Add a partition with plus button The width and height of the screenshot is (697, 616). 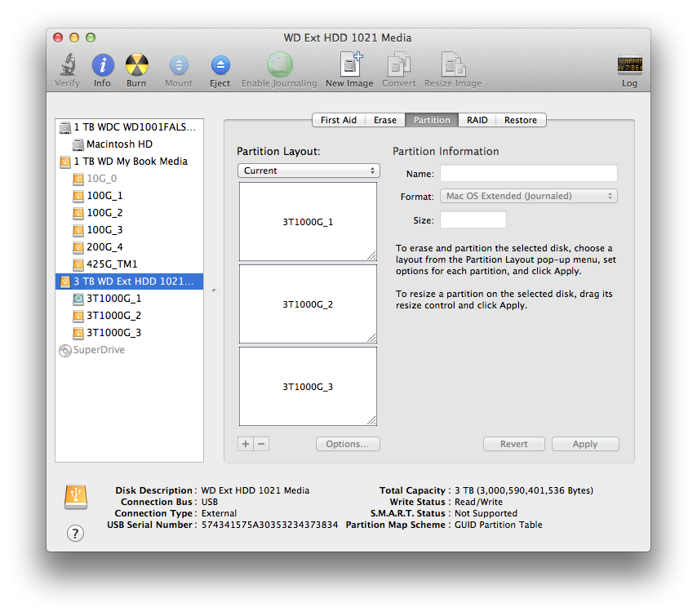tap(246, 444)
